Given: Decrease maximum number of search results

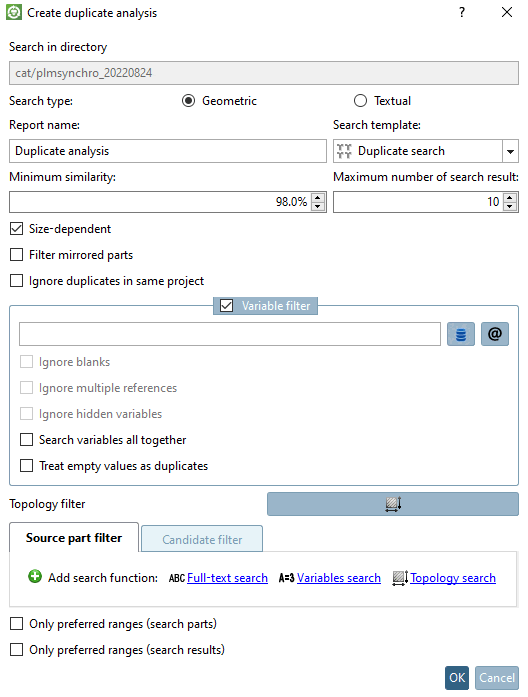Looking at the screenshot, I should [x=510, y=207].
